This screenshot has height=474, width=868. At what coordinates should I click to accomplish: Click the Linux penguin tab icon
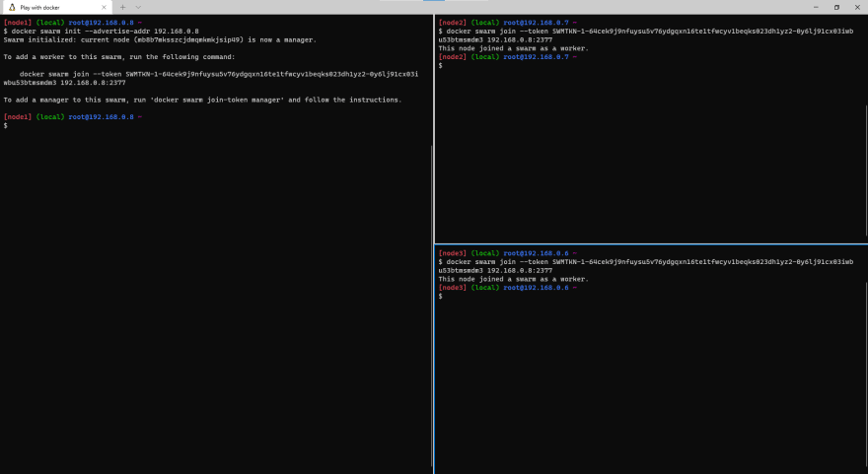12,7
